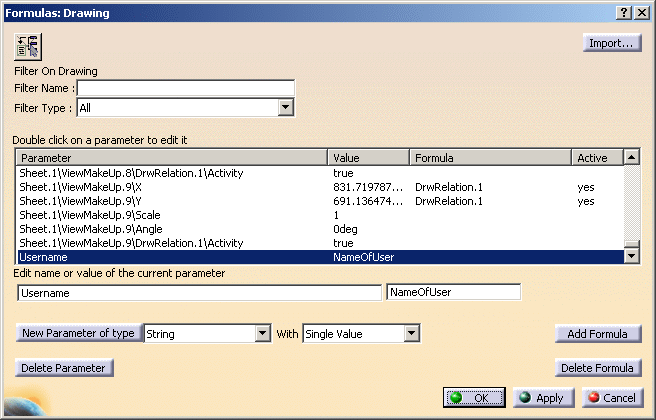Click the incremental filter icon at top left
The image size is (656, 420).
pyautogui.click(x=28, y=46)
